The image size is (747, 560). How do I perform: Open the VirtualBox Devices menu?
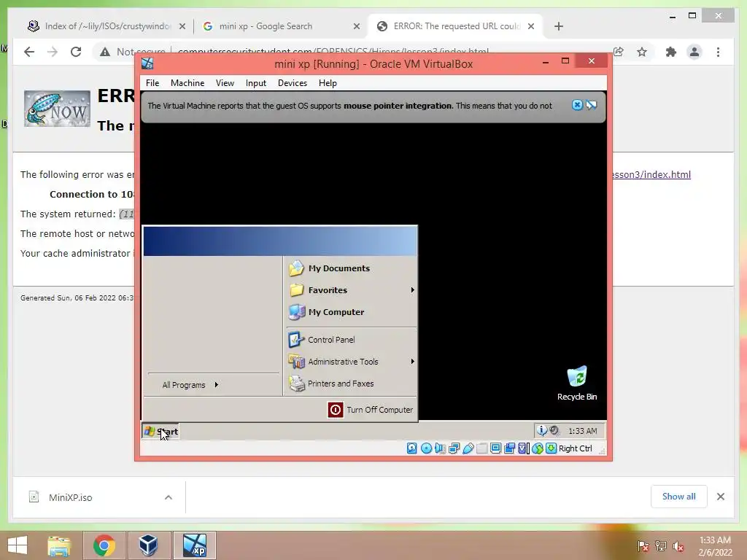pyautogui.click(x=293, y=83)
